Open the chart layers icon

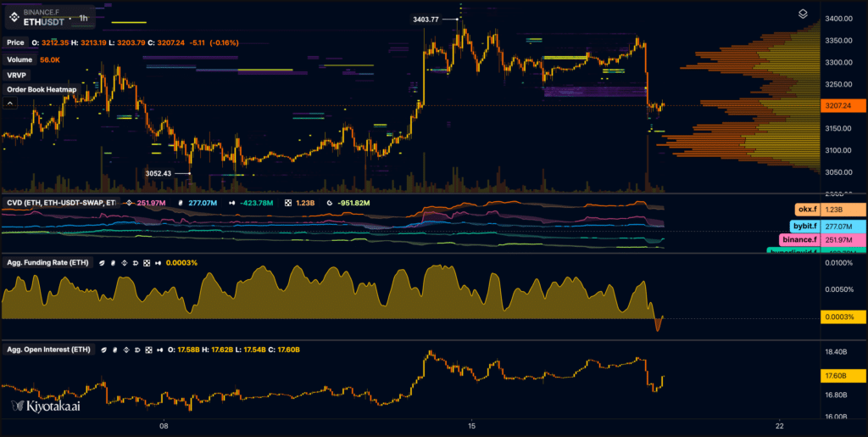click(x=804, y=14)
